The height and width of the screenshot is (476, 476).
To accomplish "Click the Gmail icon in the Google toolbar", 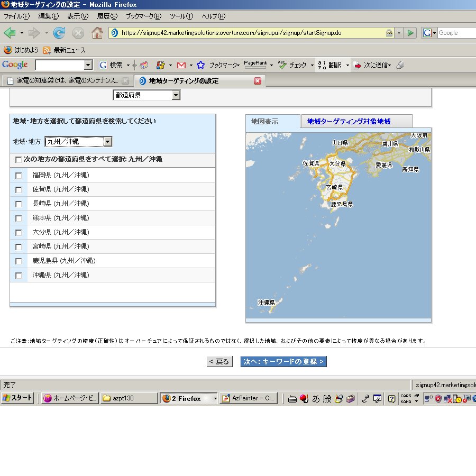I will point(181,65).
